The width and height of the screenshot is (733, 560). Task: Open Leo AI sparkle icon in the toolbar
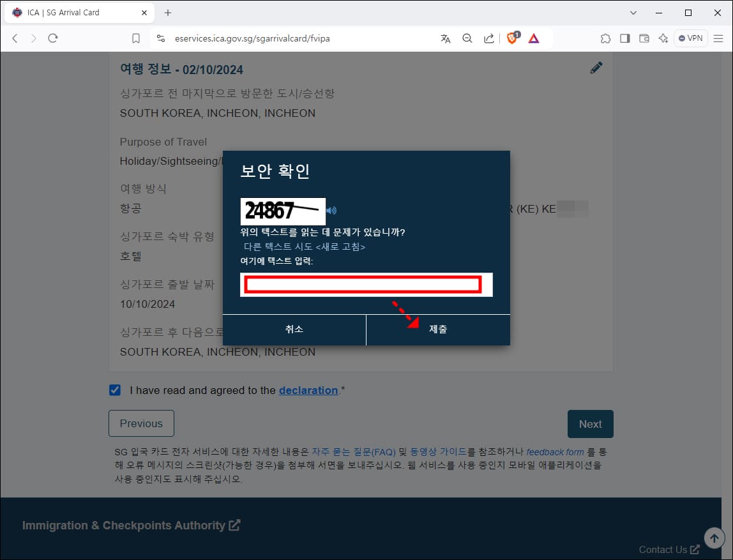click(663, 38)
